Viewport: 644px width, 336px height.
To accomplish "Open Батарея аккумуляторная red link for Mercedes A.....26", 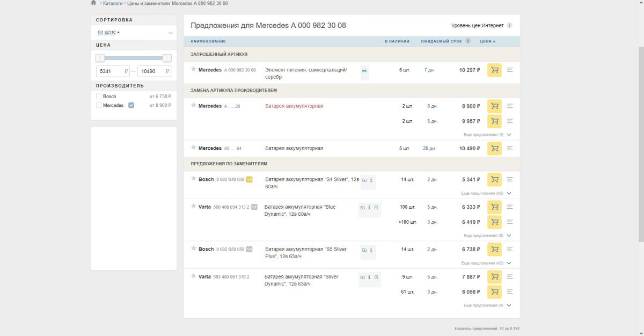I will coord(294,106).
